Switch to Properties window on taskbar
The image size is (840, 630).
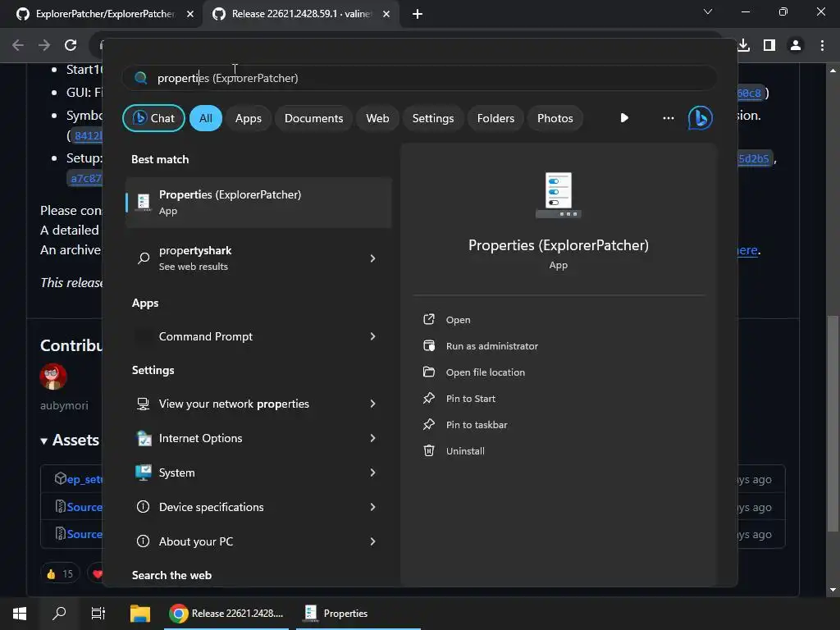point(358,614)
